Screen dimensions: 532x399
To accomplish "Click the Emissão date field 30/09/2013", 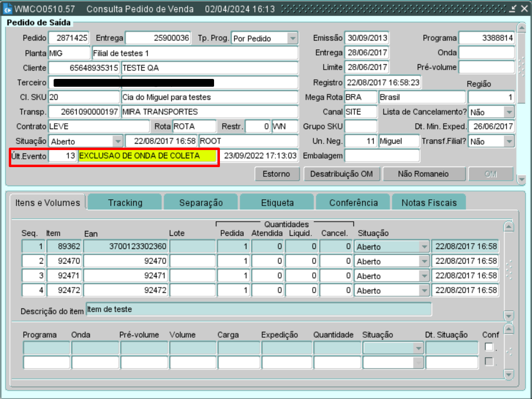I will [367, 38].
